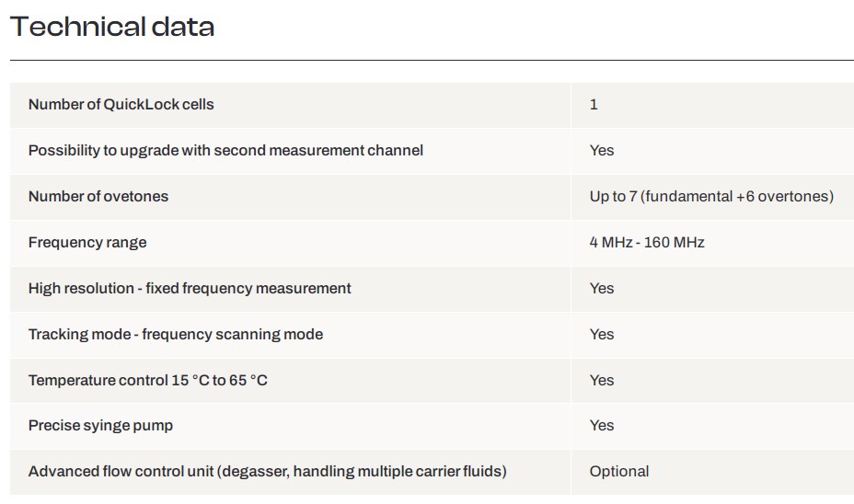Click the QuickLock cells value 1
854x504 pixels.
[x=594, y=105]
